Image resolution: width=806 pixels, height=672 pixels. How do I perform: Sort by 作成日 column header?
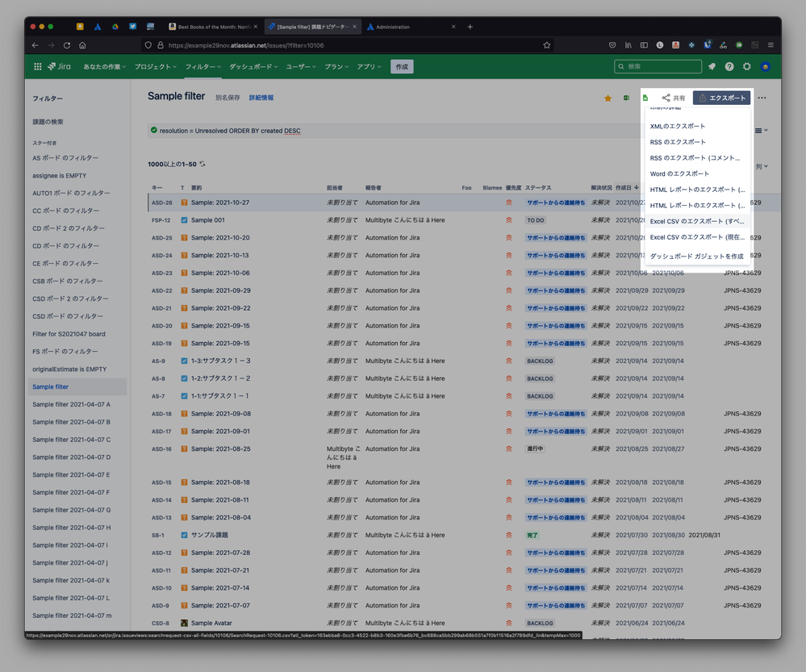click(x=627, y=188)
